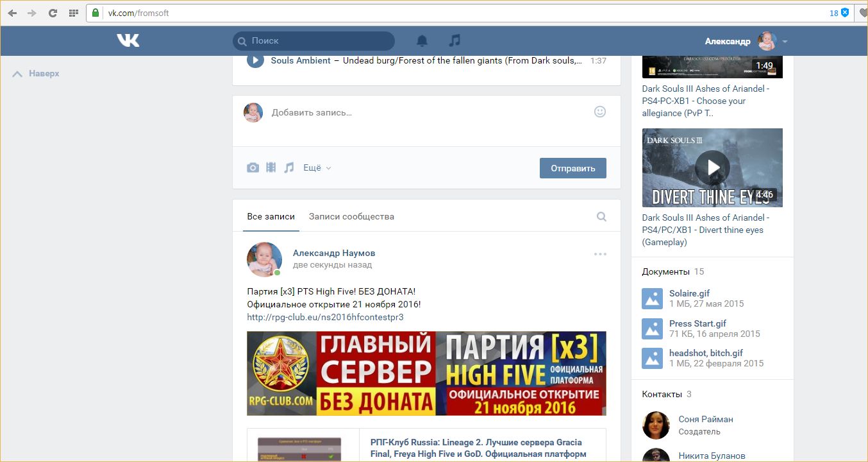This screenshot has width=868, height=462.
Task: Open the Solaire.gif document
Action: [689, 293]
